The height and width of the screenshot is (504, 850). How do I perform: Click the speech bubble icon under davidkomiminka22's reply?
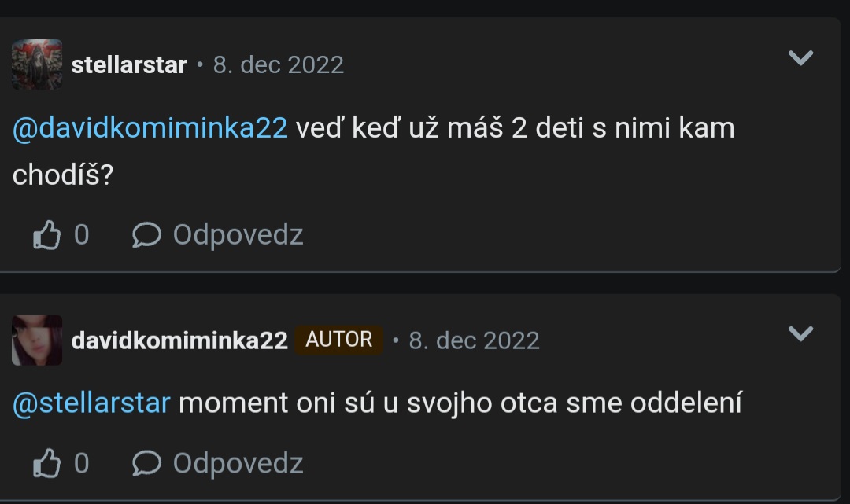146,464
